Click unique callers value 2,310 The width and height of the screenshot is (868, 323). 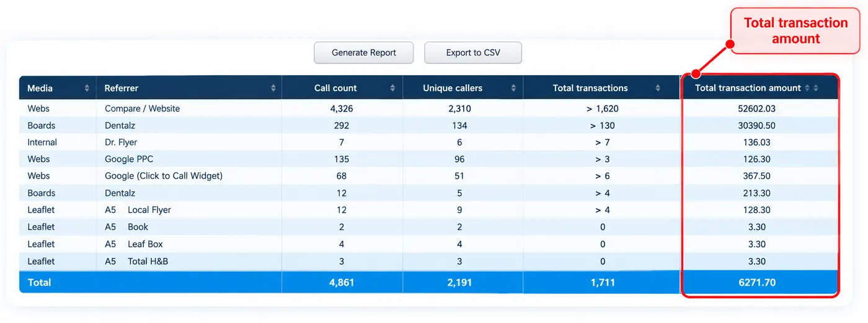click(459, 108)
